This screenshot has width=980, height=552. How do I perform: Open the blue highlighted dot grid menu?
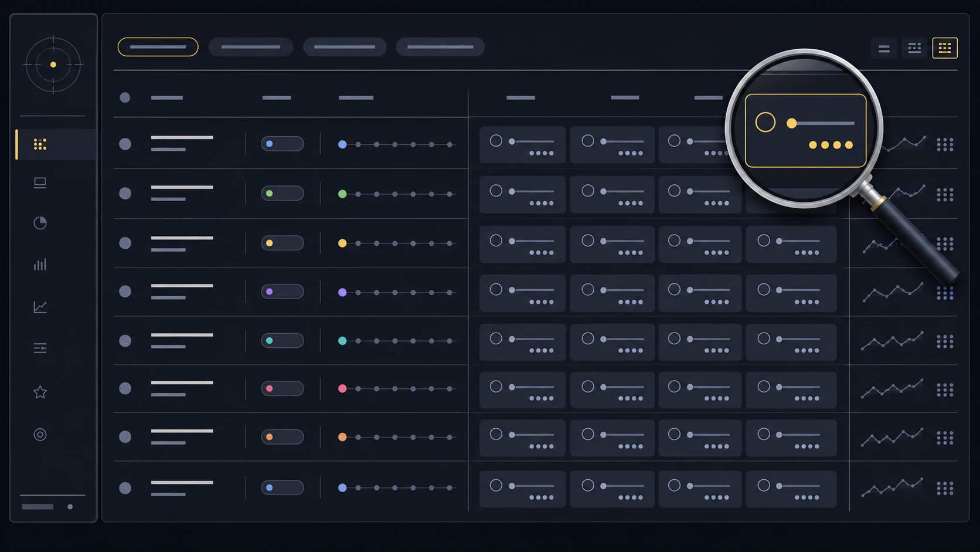[x=945, y=293]
